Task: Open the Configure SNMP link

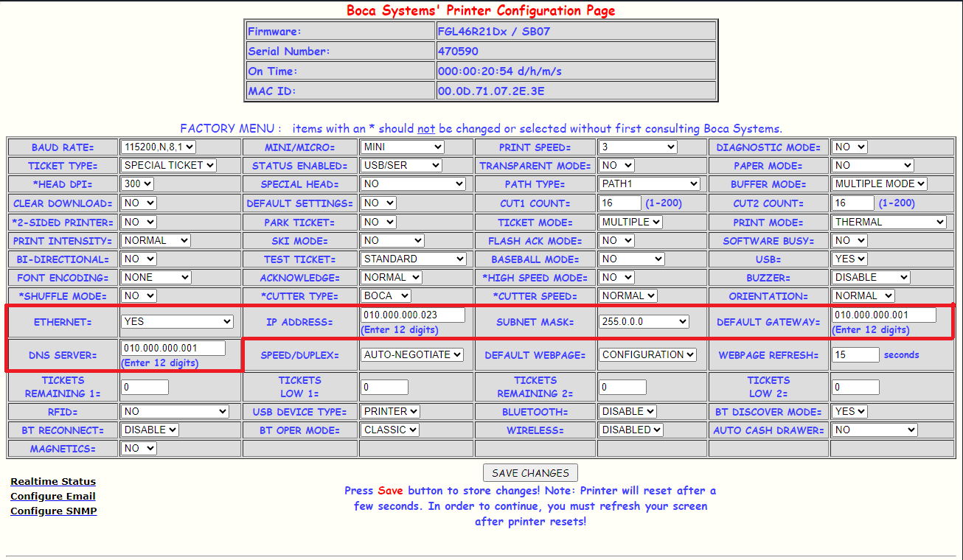Action: [x=54, y=511]
